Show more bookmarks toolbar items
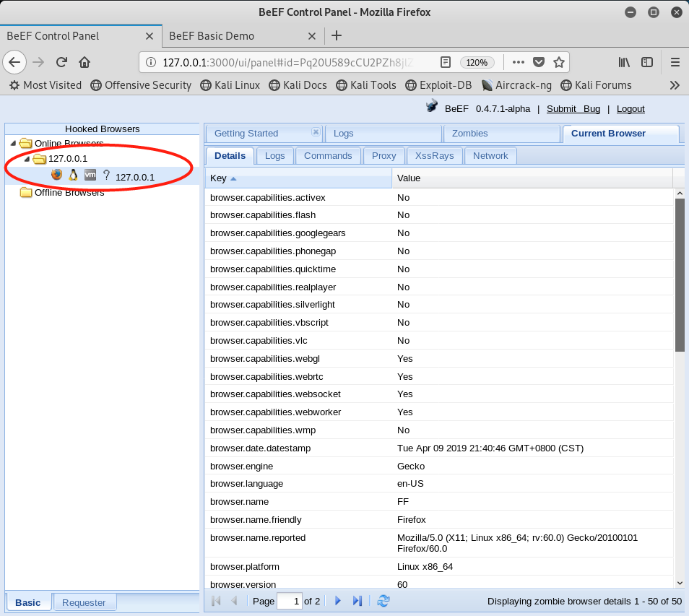Viewport: 689px width, 616px height. pyautogui.click(x=675, y=85)
